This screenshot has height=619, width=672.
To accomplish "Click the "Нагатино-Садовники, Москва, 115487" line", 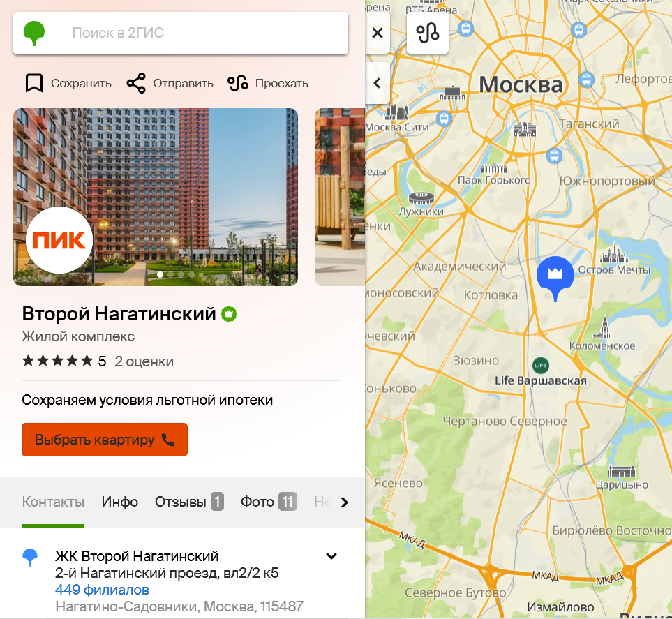I will 179,606.
